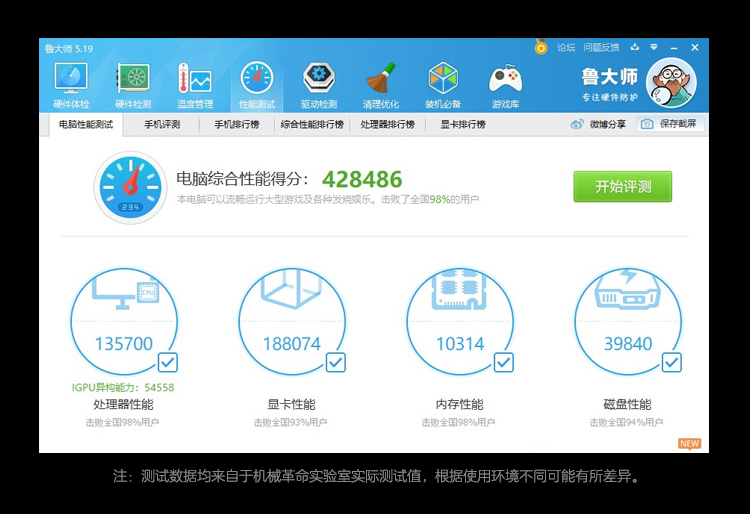The image size is (750, 514).
Task: Toggle the 磁盘性能 checkbox
Action: coord(672,362)
